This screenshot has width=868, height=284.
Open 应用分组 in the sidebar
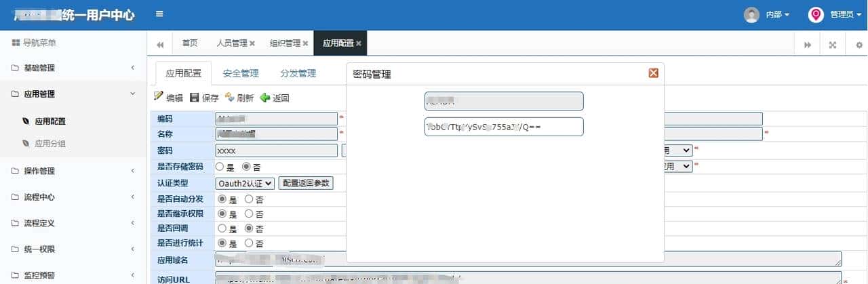(50, 143)
